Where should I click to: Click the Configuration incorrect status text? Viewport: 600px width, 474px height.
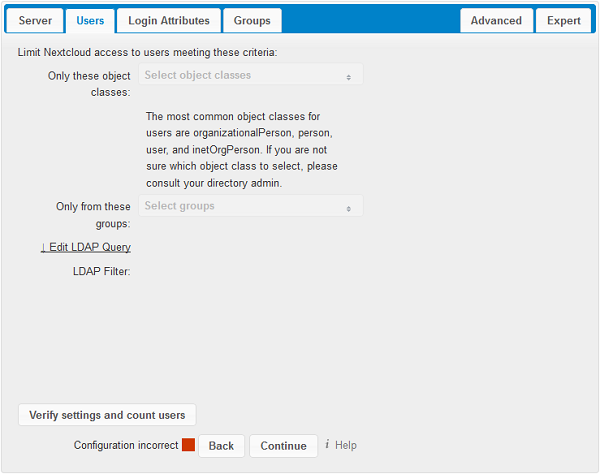pyautogui.click(x=126, y=446)
